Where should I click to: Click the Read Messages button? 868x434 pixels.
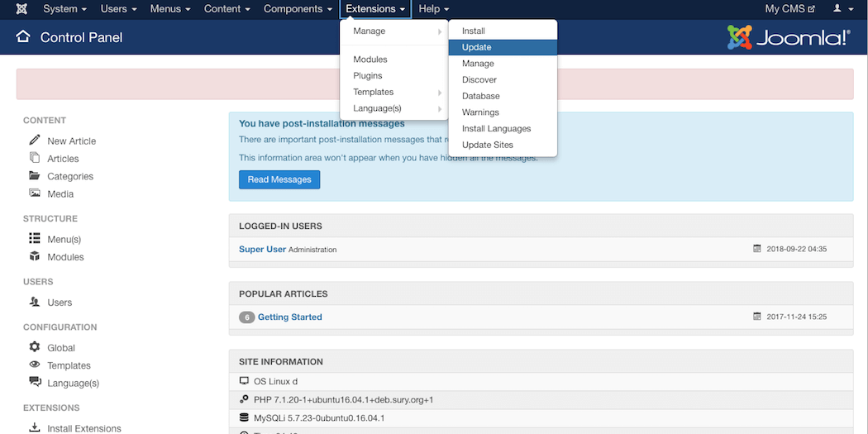coord(279,179)
